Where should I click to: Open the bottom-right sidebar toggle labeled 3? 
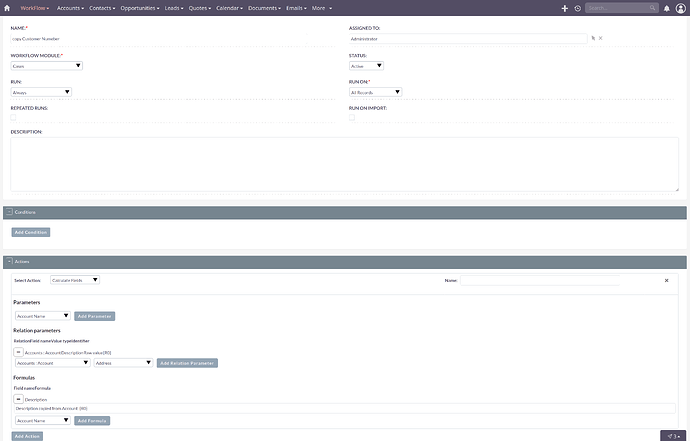click(x=673, y=436)
